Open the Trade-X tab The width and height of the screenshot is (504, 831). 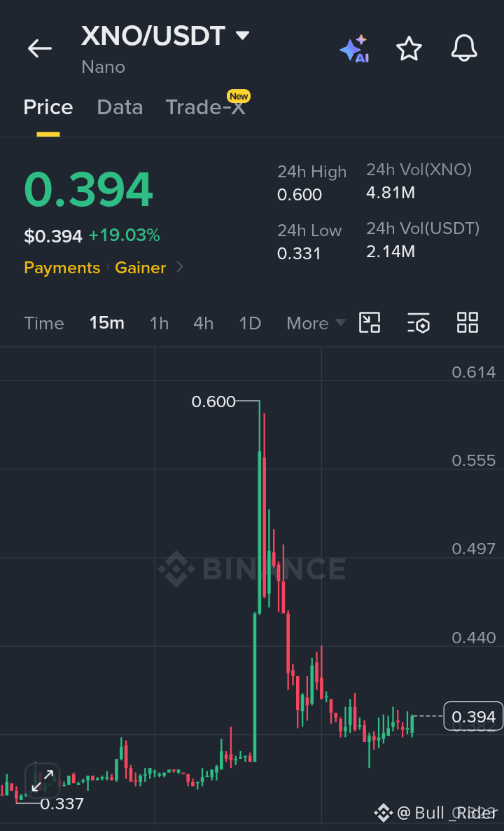pyautogui.click(x=205, y=108)
